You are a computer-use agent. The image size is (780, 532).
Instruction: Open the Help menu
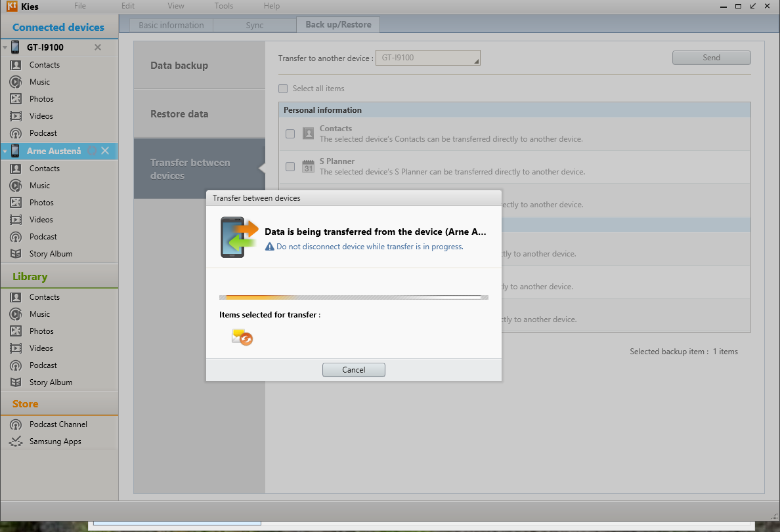[272, 6]
